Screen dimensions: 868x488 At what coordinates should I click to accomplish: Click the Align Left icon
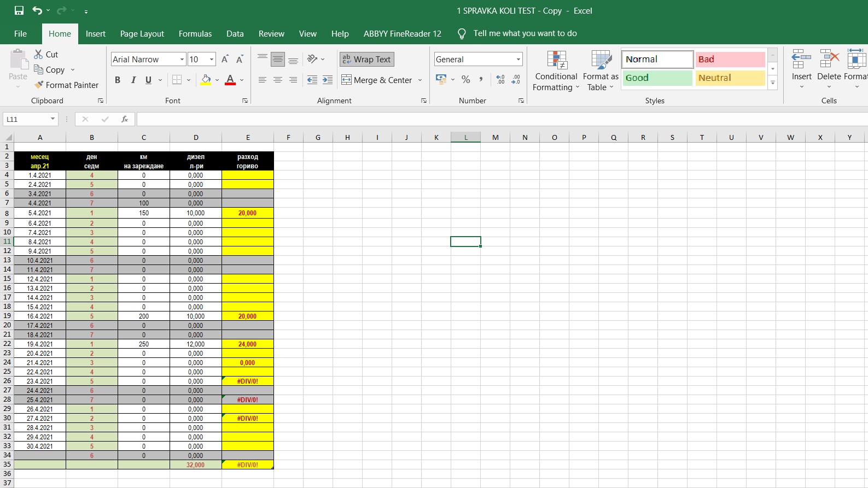click(263, 80)
